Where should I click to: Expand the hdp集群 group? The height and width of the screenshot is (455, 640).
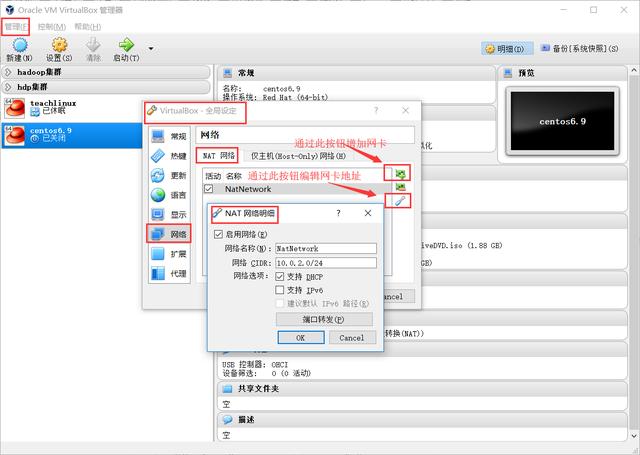[106, 87]
